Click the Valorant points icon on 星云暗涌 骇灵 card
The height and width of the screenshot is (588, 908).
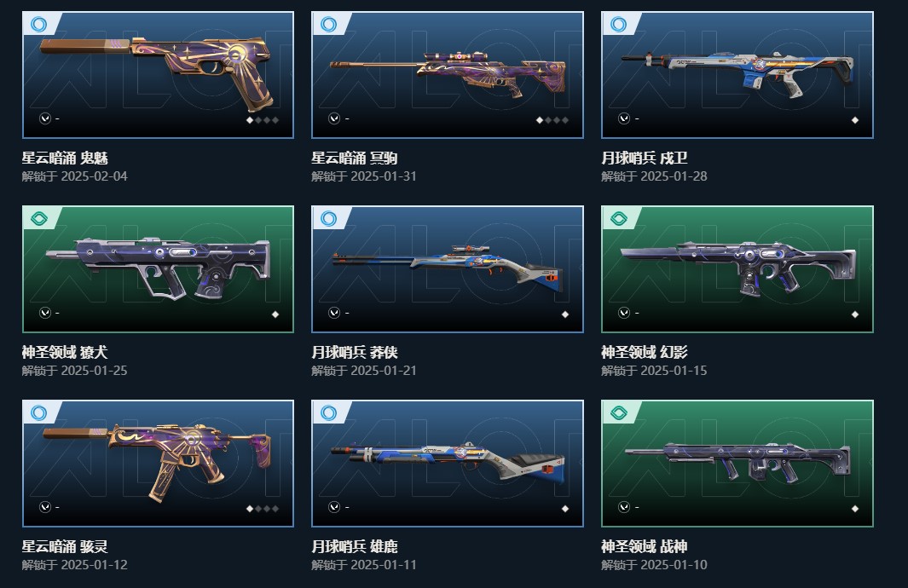tap(44, 507)
